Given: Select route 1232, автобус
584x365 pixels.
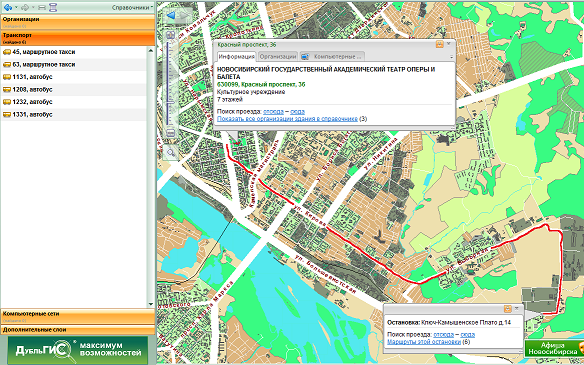Looking at the screenshot, I should click(x=74, y=102).
